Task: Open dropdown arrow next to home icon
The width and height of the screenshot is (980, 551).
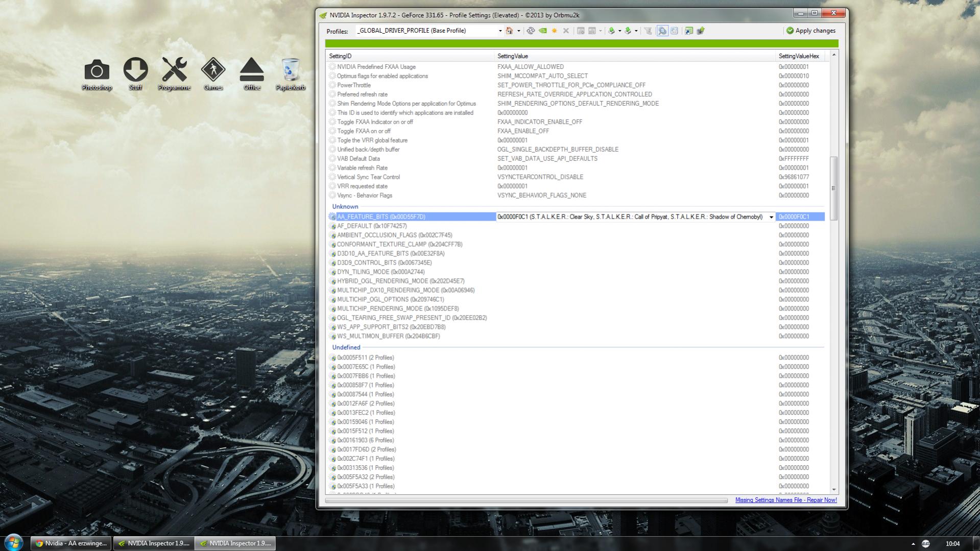Action: pos(519,31)
